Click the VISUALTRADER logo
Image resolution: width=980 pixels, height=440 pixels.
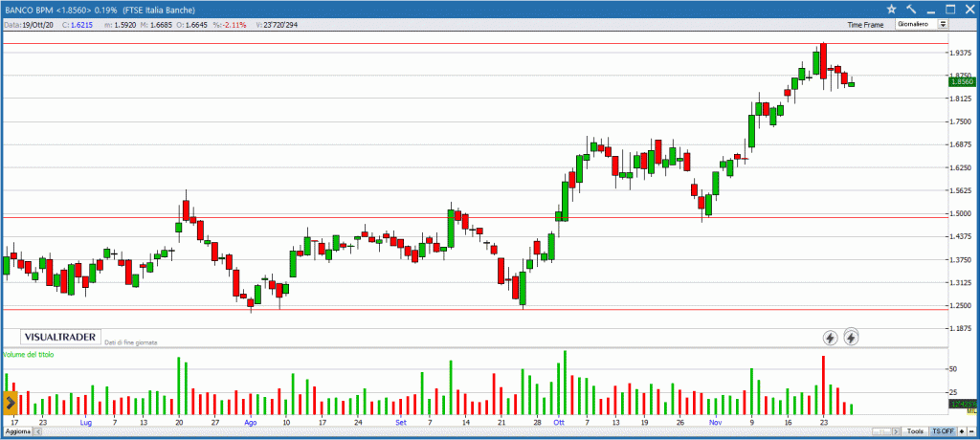click(60, 337)
